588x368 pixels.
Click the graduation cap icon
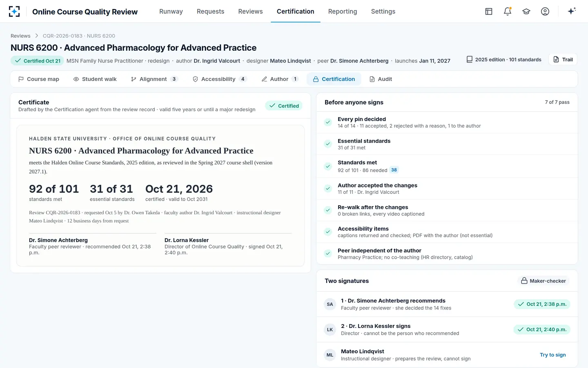click(526, 11)
